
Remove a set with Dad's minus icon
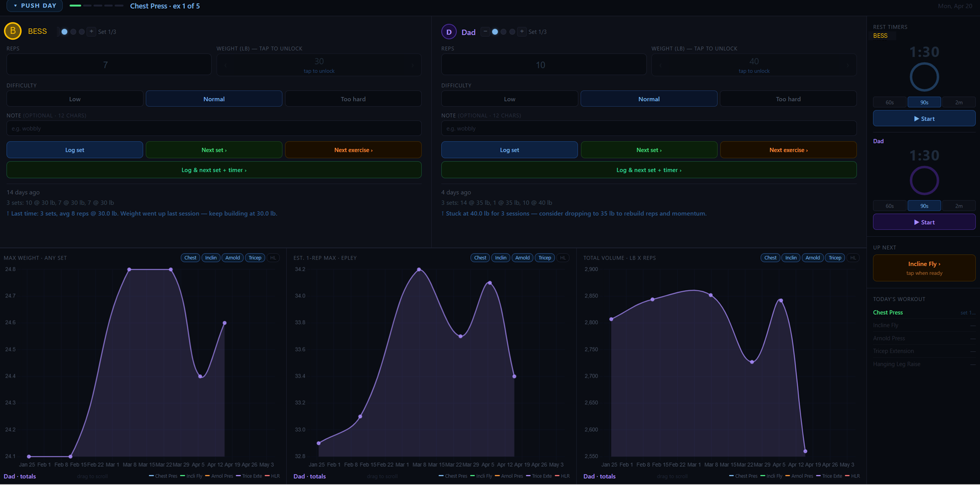485,31
